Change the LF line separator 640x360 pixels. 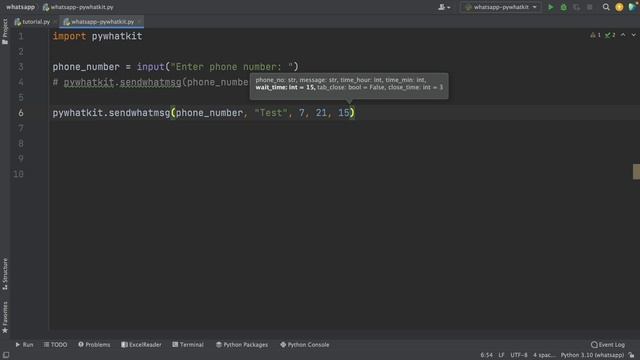(x=501, y=355)
